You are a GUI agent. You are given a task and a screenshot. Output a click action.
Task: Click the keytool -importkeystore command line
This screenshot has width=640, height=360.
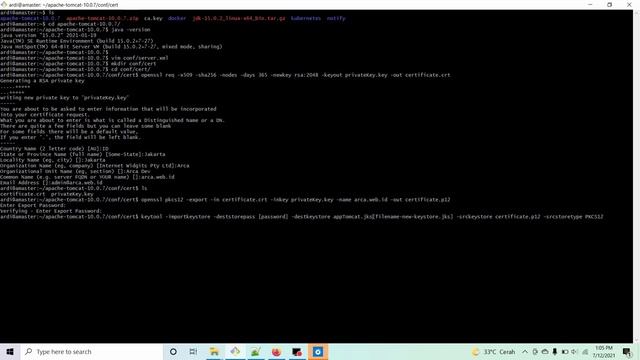click(x=302, y=216)
